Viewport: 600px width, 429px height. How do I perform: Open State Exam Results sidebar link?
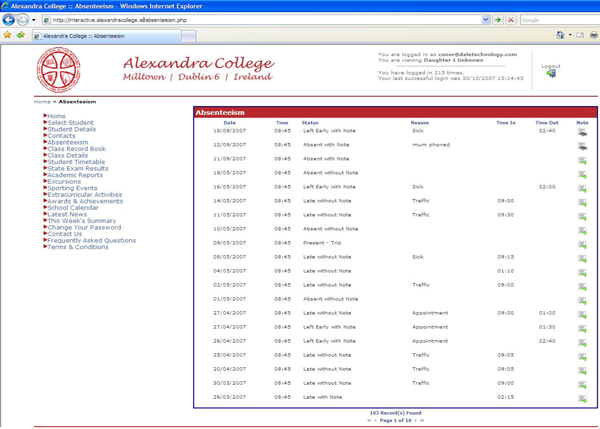(x=78, y=168)
